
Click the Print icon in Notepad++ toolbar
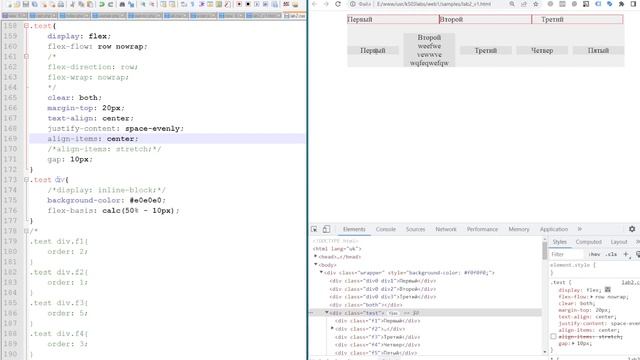point(61,4)
